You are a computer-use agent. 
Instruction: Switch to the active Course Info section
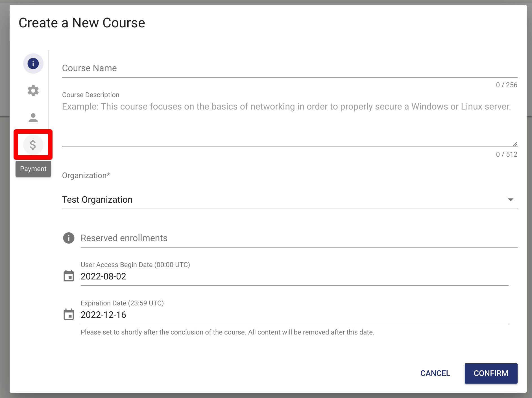[33, 64]
